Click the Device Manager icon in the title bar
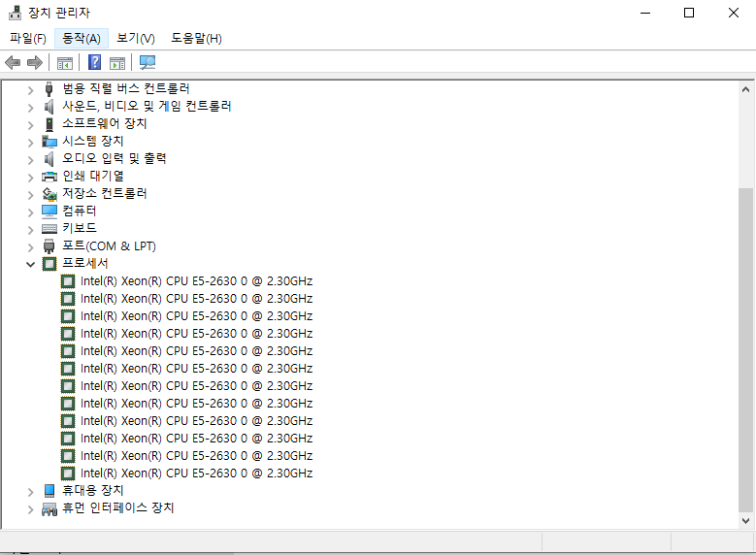The height and width of the screenshot is (555, 756). (15, 13)
